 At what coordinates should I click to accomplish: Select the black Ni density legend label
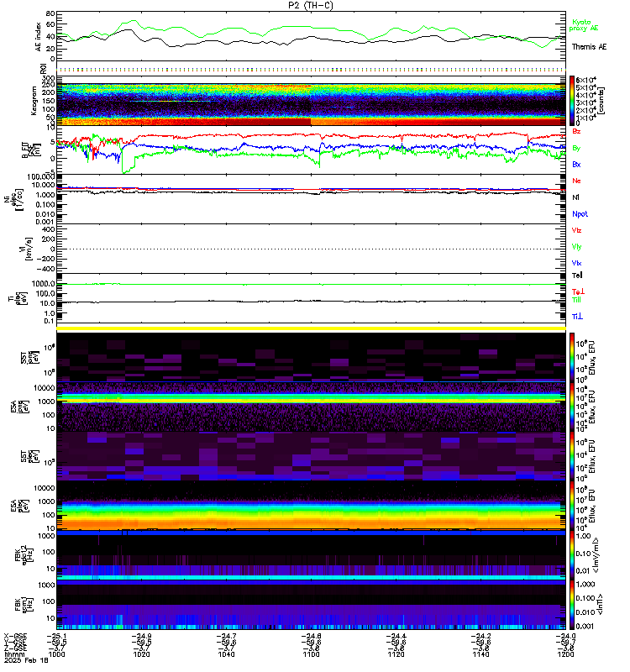coord(575,197)
